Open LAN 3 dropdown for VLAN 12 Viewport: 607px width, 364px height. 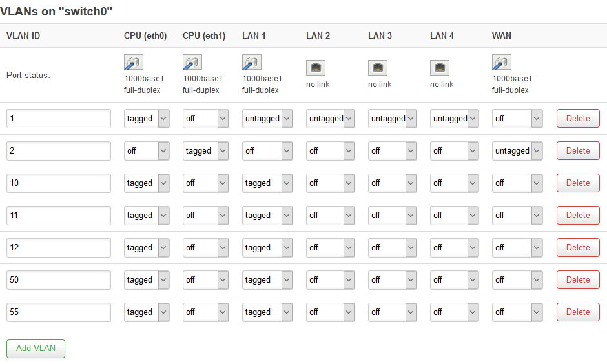point(392,248)
